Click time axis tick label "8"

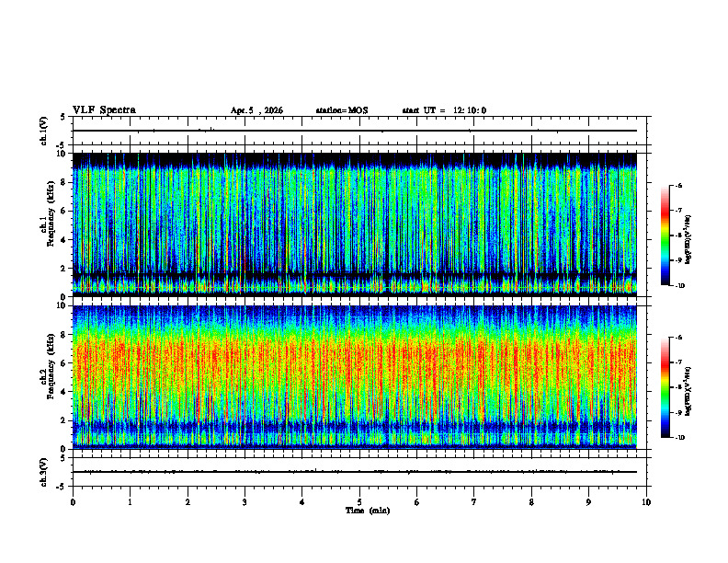pos(531,502)
